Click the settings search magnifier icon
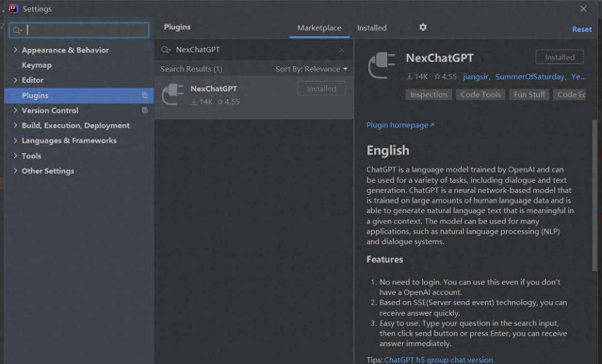 17,30
